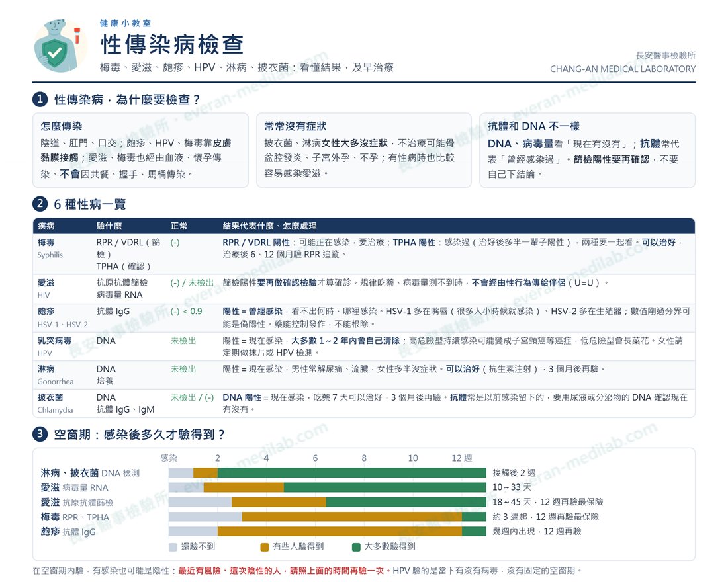Click the 未檢出 / (-) normal value for 披衣菌

[x=192, y=397]
